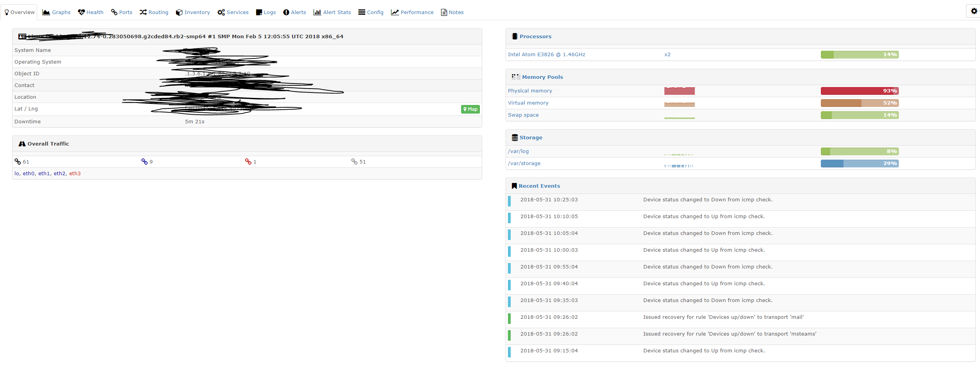Click the /var/storage mini graph
The width and height of the screenshot is (980, 391).
pyautogui.click(x=679, y=165)
